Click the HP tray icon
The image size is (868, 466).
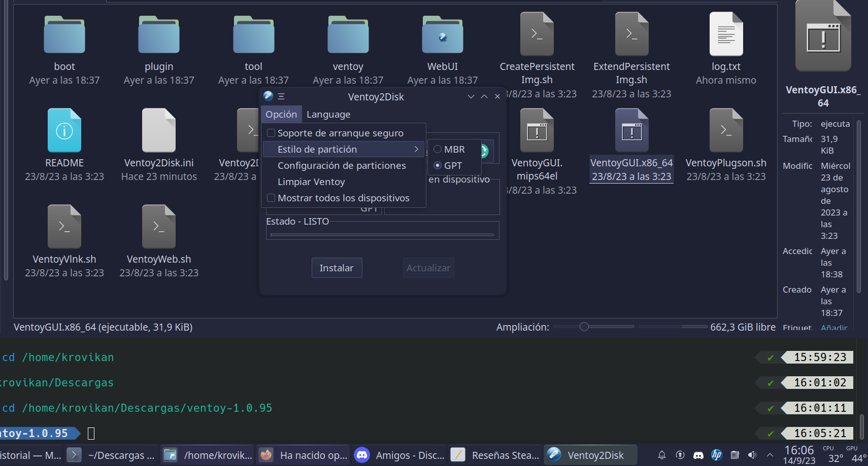(x=717, y=455)
